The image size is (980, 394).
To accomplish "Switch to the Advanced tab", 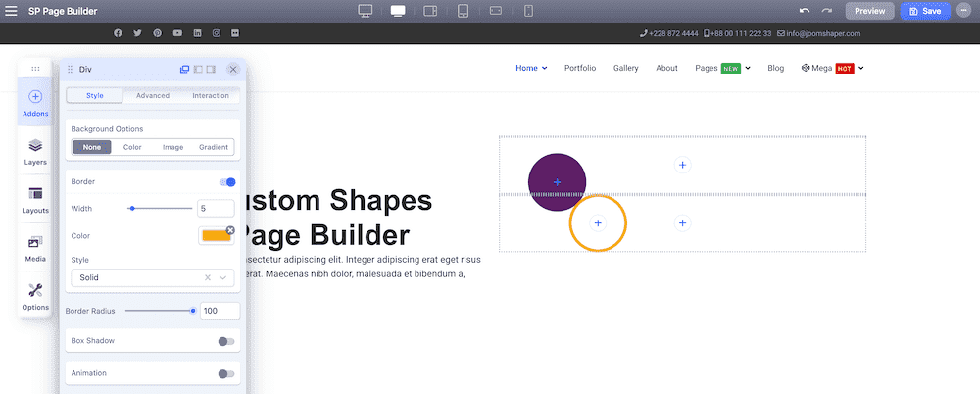I will (x=153, y=96).
